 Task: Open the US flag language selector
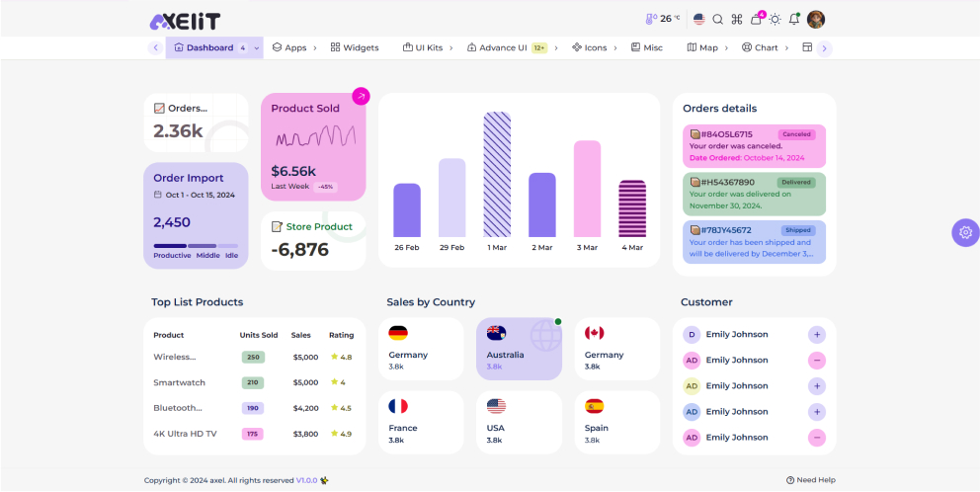coord(699,19)
